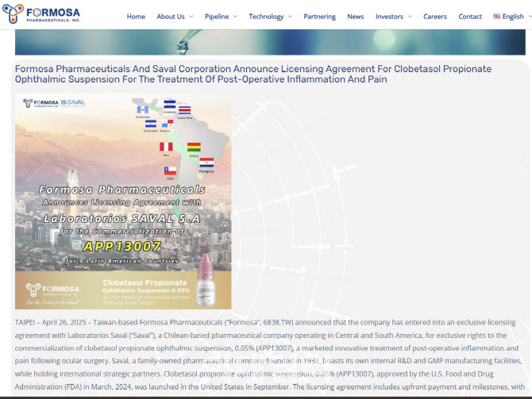Click 'Clobetasol Propionate' label in image footer
This screenshot has width=532, height=399.
145,282
